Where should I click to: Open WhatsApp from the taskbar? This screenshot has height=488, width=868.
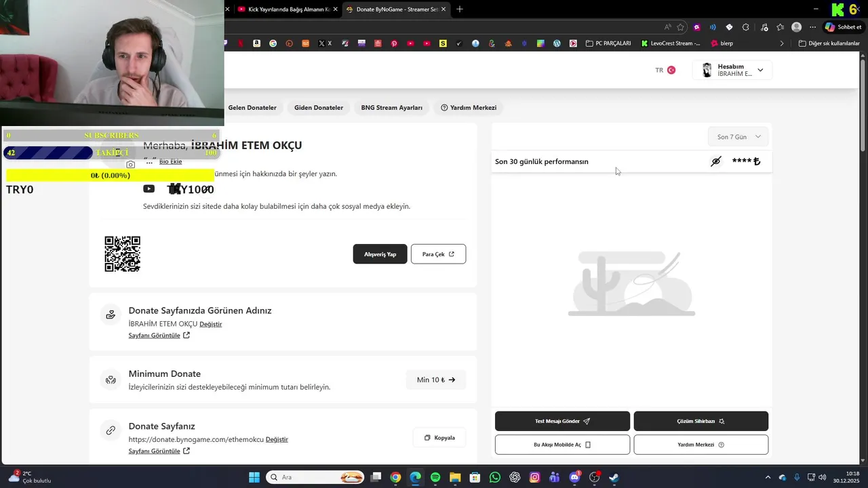tap(495, 477)
